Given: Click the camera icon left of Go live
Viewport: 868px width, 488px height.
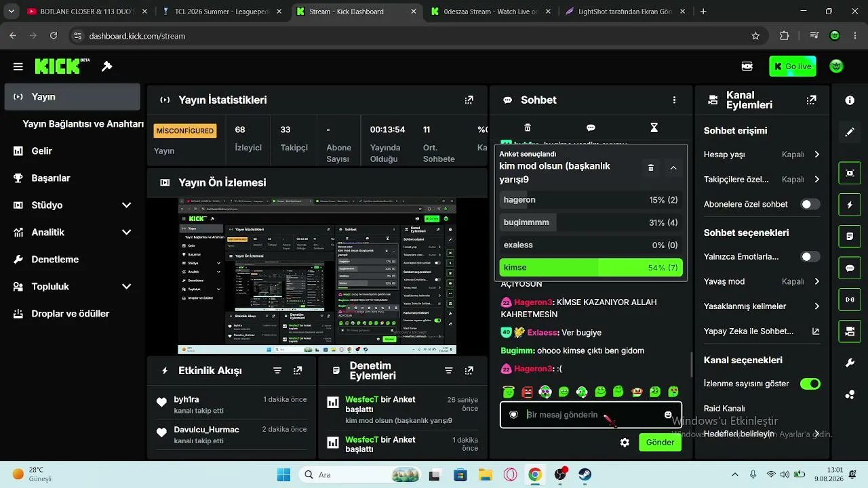Looking at the screenshot, I should [x=747, y=66].
